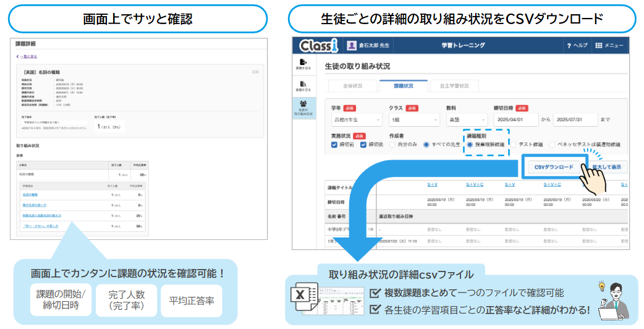
Task: Click the Classi logo in header
Action: (x=318, y=46)
